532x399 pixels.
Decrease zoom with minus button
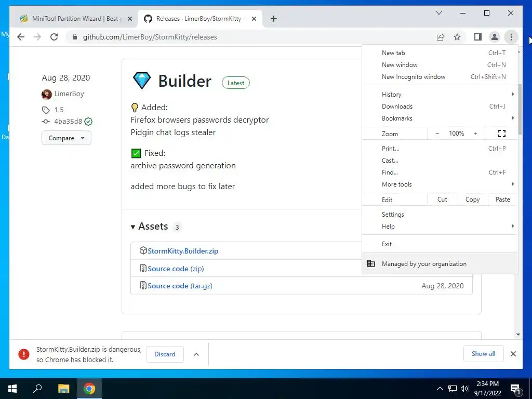437,134
